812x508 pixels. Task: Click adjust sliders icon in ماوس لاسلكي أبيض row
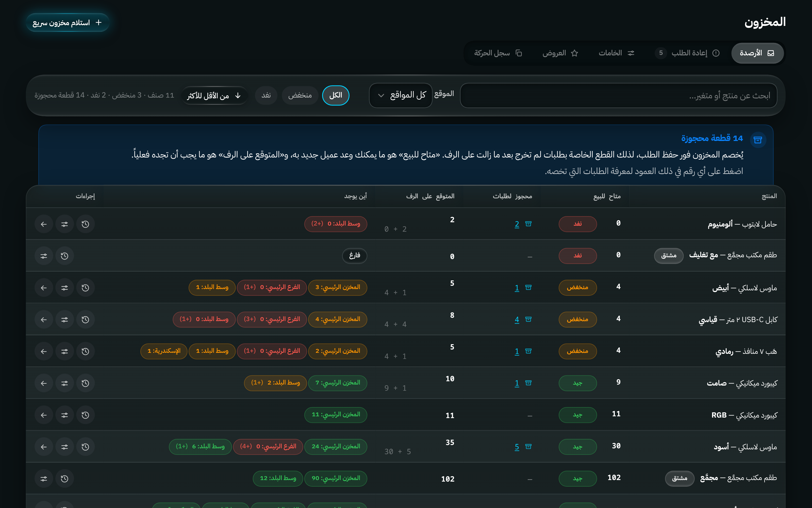[x=64, y=288]
